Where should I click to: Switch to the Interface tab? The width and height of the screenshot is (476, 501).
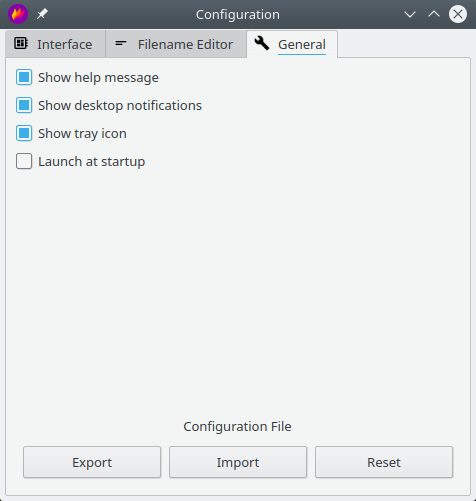pyautogui.click(x=56, y=44)
